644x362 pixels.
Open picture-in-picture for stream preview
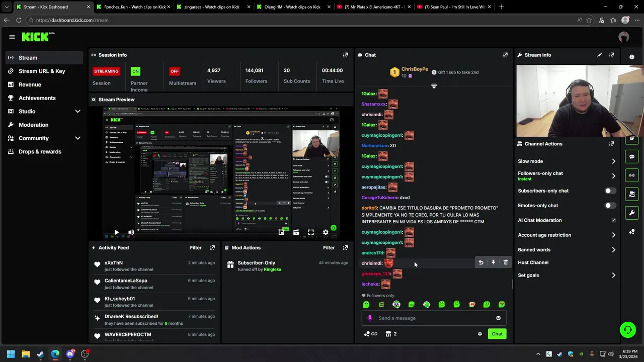[x=281, y=232]
